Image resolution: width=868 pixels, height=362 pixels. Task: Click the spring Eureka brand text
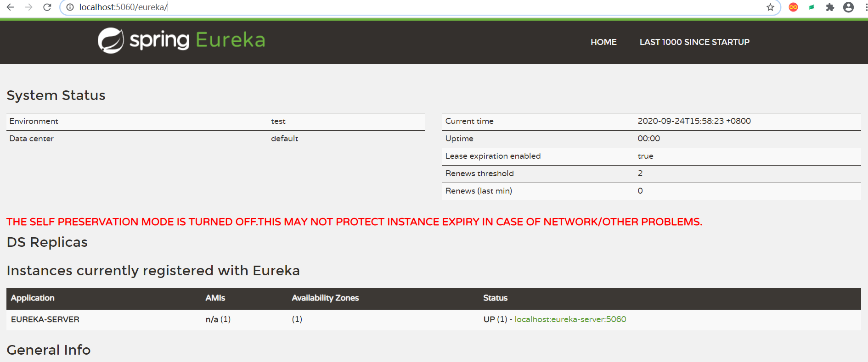(197, 40)
